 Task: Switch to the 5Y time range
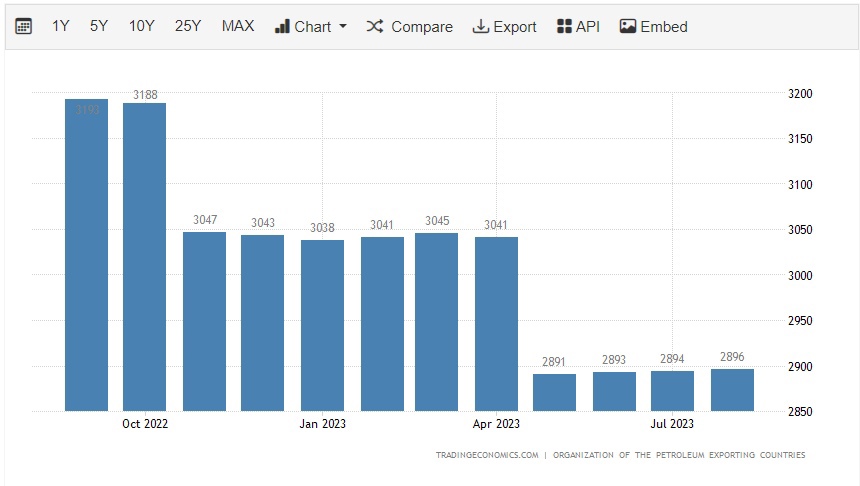pyautogui.click(x=99, y=27)
